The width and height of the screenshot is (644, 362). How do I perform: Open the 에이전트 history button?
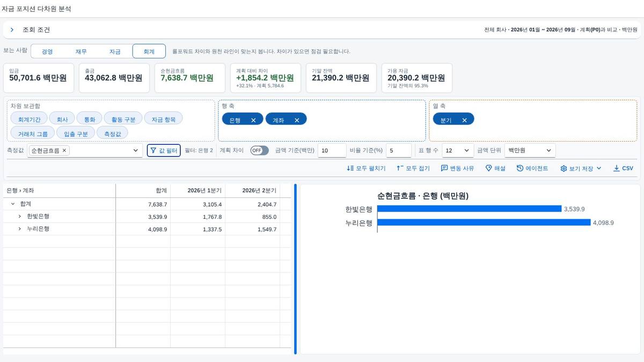(x=532, y=168)
